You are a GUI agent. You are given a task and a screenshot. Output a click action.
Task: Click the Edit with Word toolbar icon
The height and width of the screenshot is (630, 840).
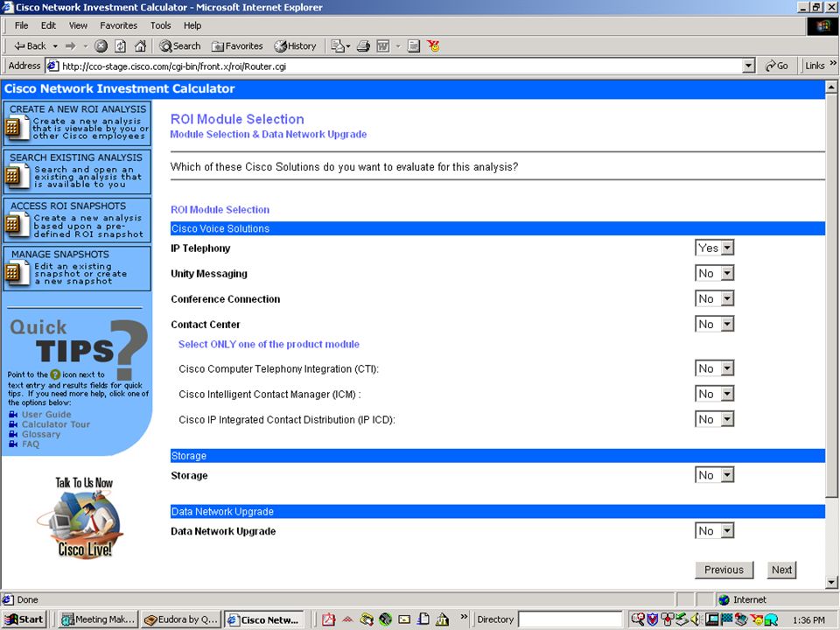click(383, 46)
